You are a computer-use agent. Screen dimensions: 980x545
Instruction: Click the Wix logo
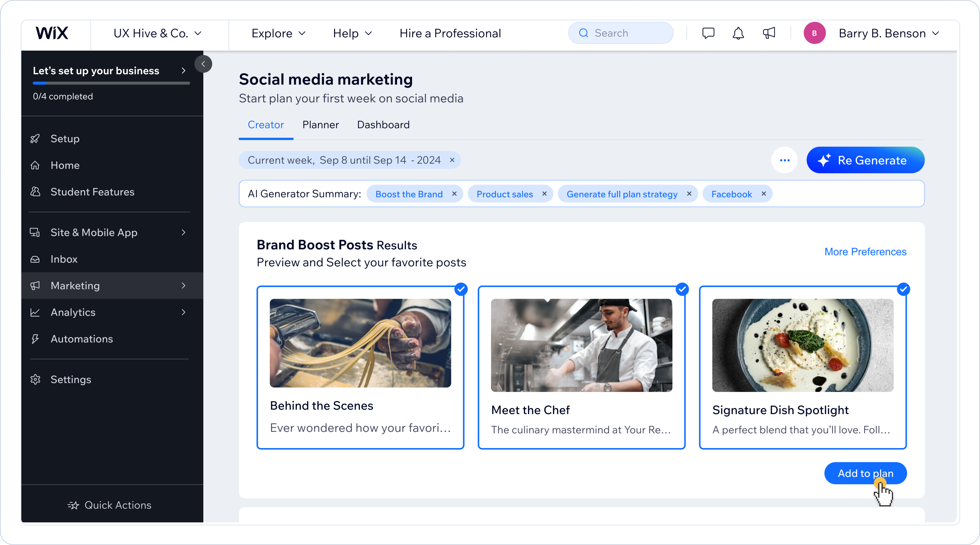pyautogui.click(x=52, y=33)
